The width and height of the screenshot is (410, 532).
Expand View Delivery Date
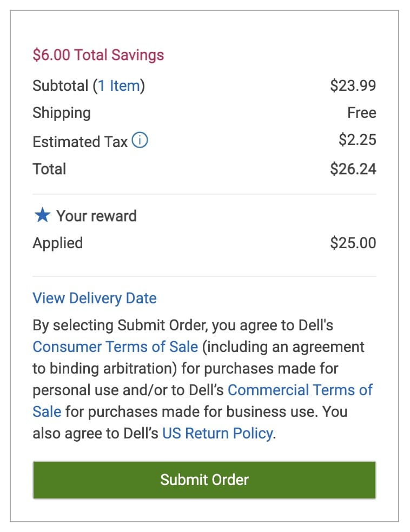(x=94, y=298)
